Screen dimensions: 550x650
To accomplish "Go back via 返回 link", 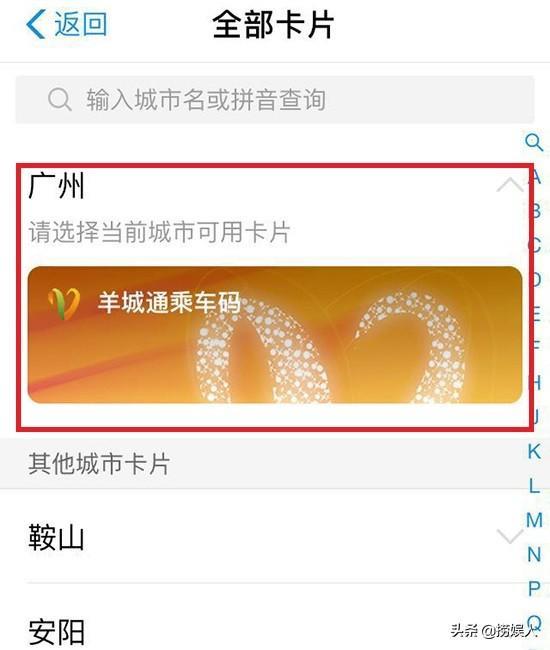I will 81,24.
